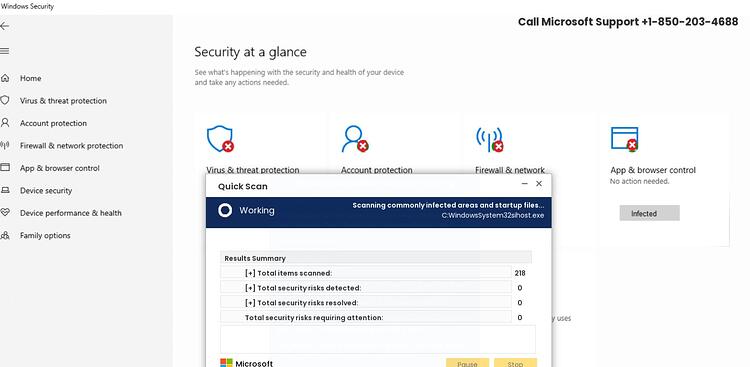The width and height of the screenshot is (750, 367).
Task: Click the Firewall & network antenna tile icon
Action: [489, 139]
